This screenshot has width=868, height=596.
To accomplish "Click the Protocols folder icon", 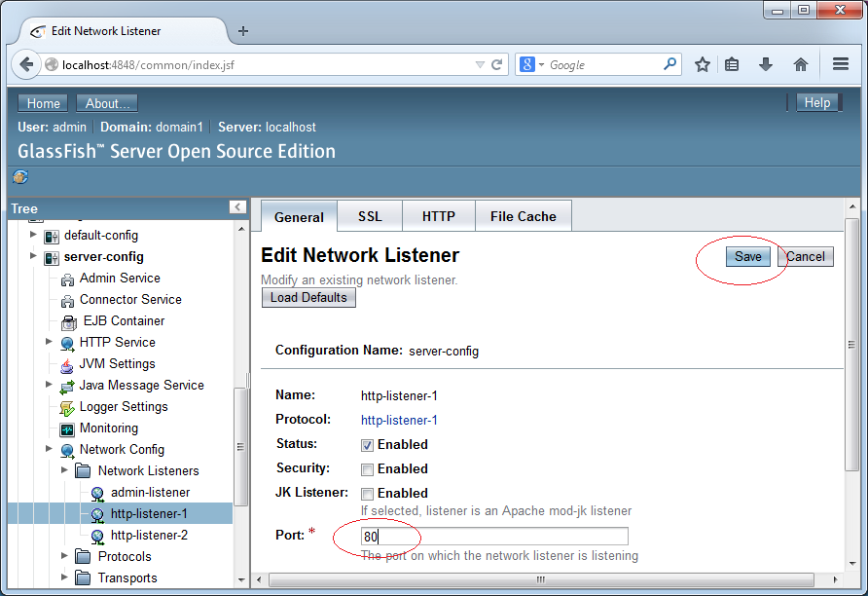I will 83,556.
